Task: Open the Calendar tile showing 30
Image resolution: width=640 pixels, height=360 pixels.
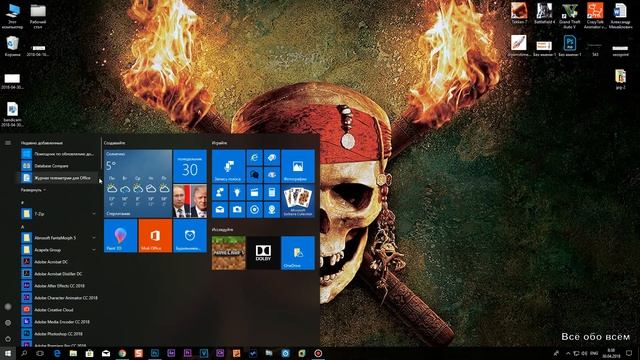Action: tap(190, 166)
